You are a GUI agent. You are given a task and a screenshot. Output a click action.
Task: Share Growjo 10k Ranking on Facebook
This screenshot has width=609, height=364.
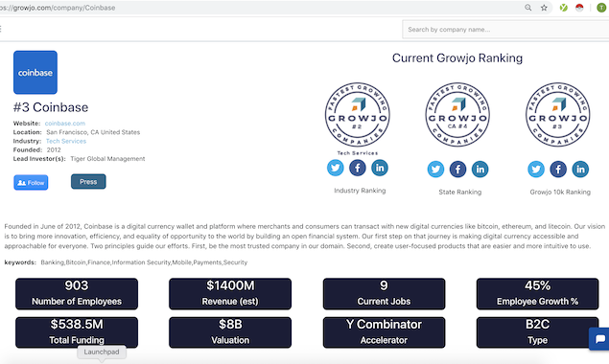point(558,170)
